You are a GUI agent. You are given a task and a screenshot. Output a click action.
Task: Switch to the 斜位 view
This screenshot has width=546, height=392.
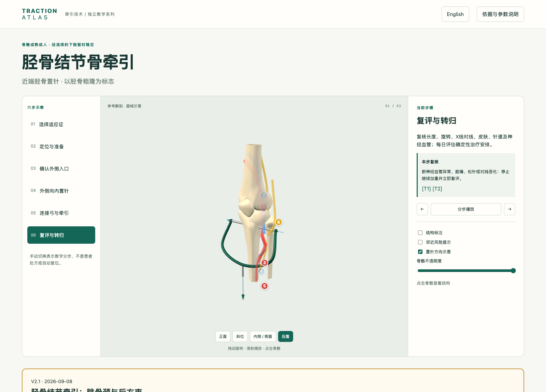[240, 336]
